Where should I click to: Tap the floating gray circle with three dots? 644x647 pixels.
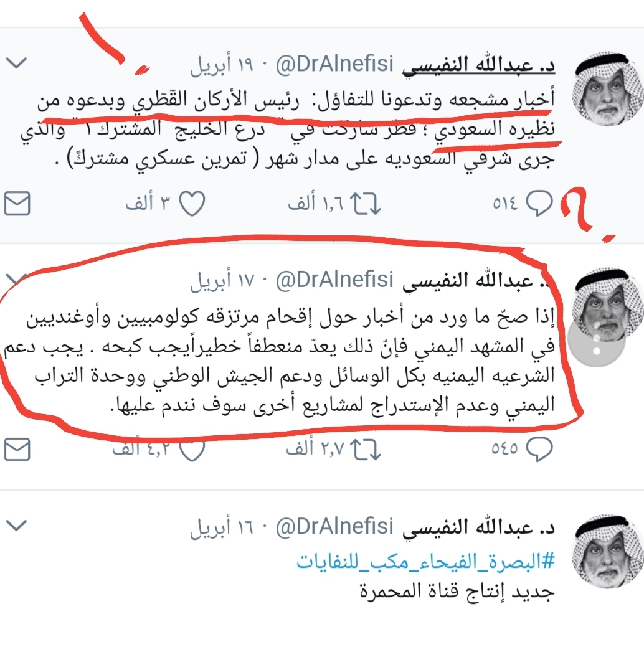(596, 338)
